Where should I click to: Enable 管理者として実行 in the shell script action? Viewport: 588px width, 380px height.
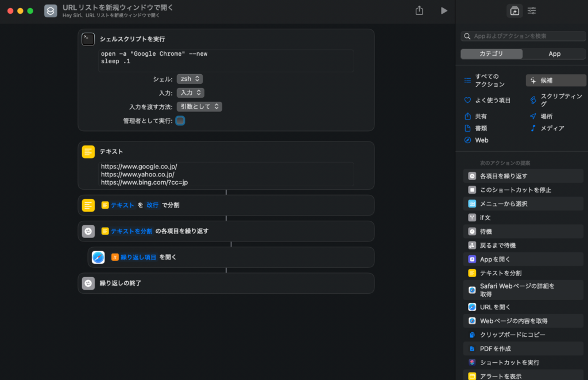[x=180, y=120]
